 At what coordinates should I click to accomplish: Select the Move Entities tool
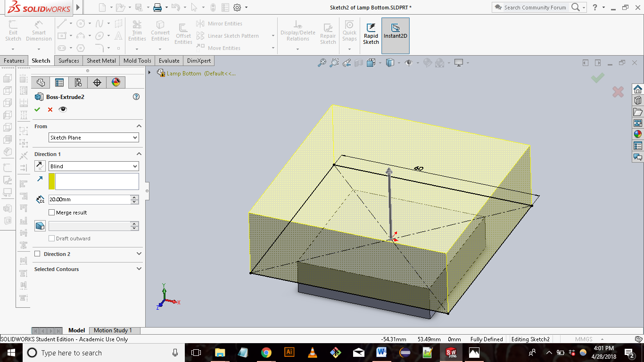tap(218, 48)
